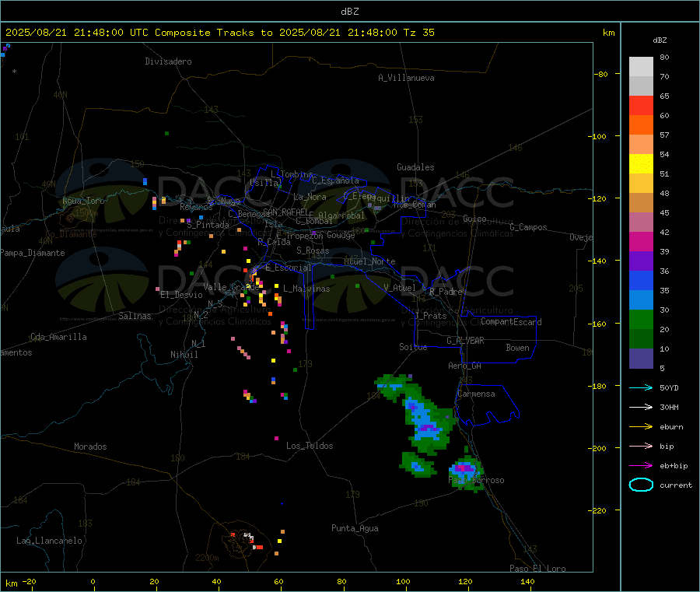This screenshot has height=592, width=700.
Task: Click the 35 dBZ blue legend swatch
Action: coord(641,280)
